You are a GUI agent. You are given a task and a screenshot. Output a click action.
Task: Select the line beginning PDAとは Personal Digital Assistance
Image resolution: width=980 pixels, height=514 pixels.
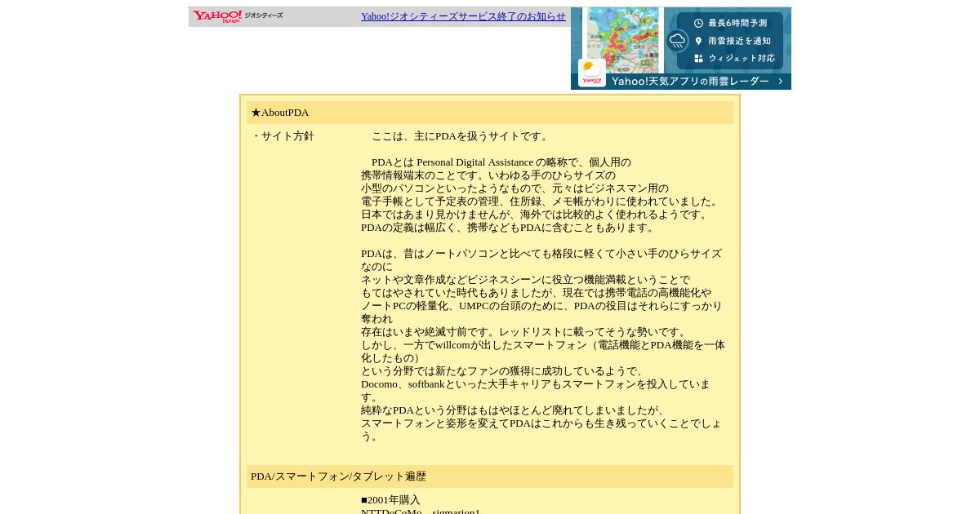(501, 162)
